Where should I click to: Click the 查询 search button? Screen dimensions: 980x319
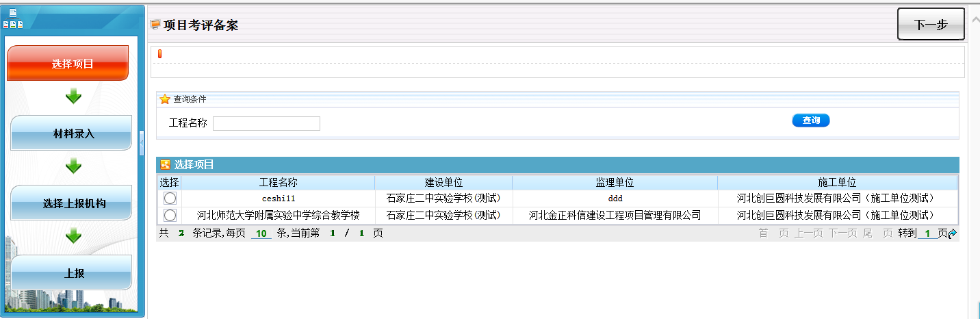(x=811, y=120)
